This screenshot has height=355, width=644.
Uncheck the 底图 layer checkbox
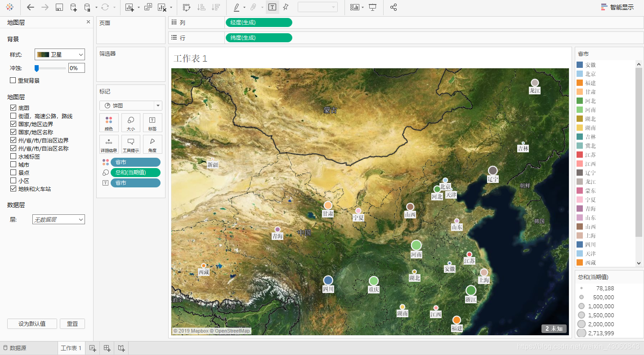pyautogui.click(x=13, y=108)
